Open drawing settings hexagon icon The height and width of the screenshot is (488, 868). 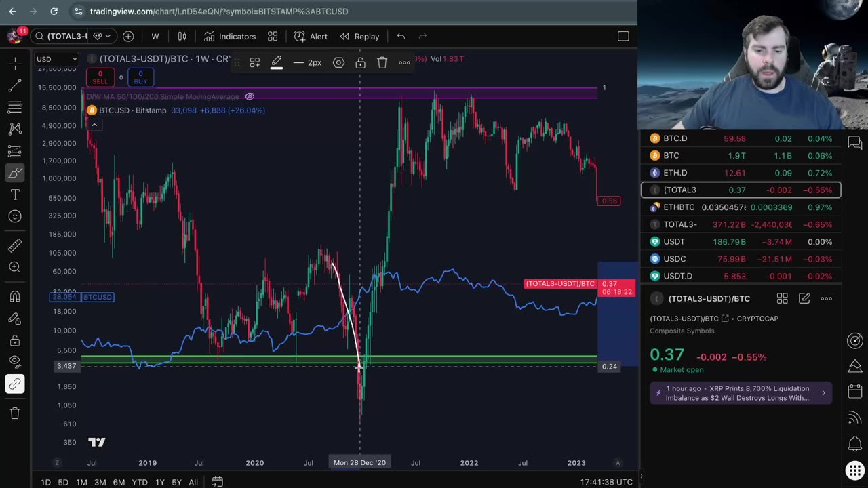pyautogui.click(x=339, y=62)
